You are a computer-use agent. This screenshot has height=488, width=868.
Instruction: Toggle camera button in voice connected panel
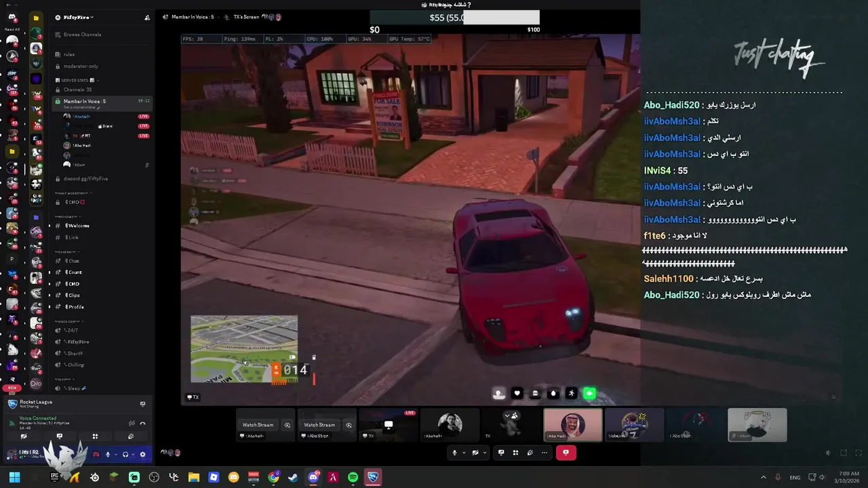point(24,436)
